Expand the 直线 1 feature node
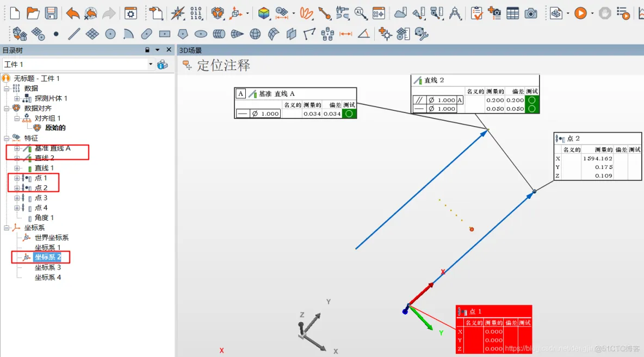The width and height of the screenshot is (644, 357). 17,168
